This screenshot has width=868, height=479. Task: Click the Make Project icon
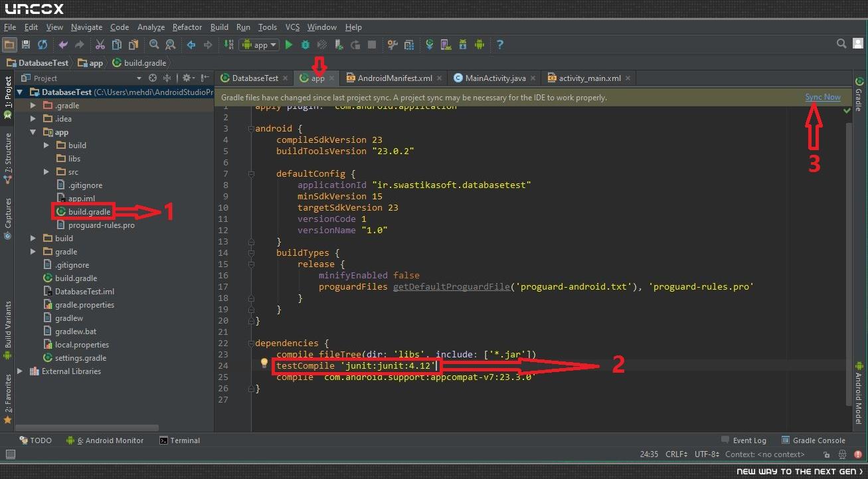pyautogui.click(x=229, y=45)
